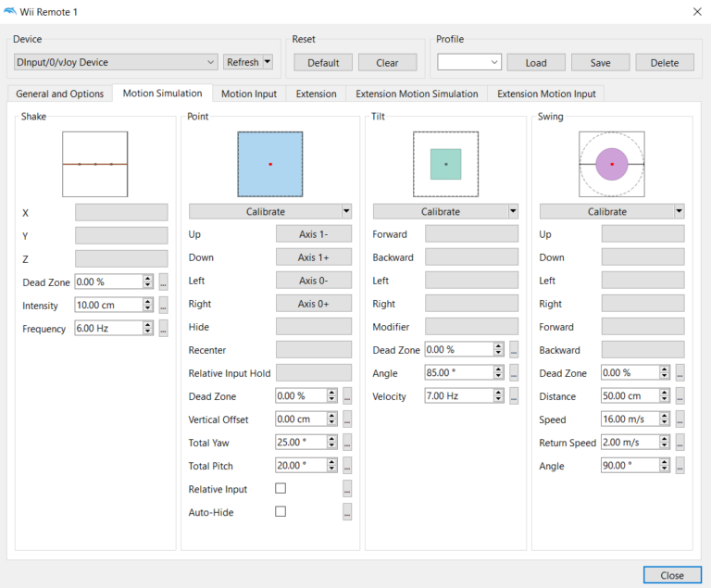Viewport: 711px width, 588px height.
Task: Open advanced settings for Auto-Hide
Action: pyautogui.click(x=347, y=512)
